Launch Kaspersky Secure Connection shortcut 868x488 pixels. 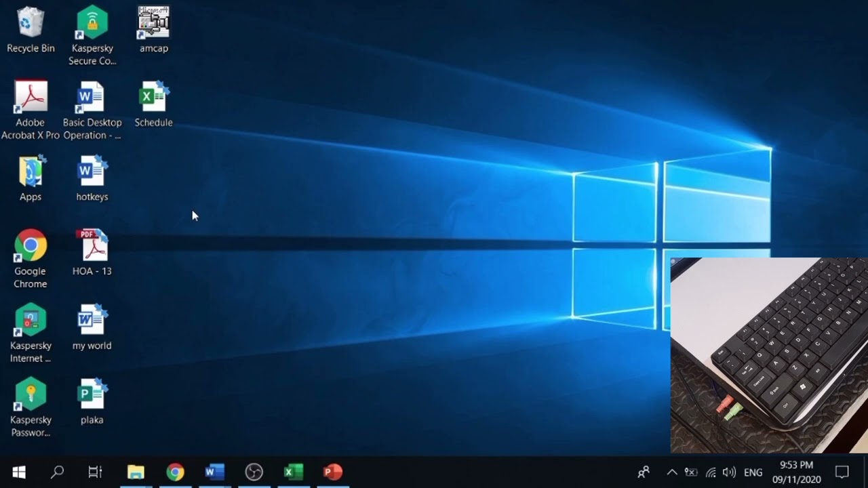pyautogui.click(x=92, y=36)
